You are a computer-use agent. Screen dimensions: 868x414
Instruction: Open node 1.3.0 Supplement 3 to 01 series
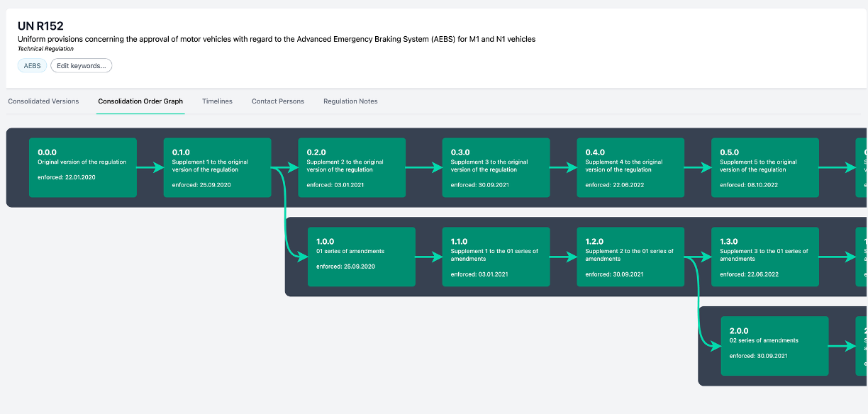point(764,257)
